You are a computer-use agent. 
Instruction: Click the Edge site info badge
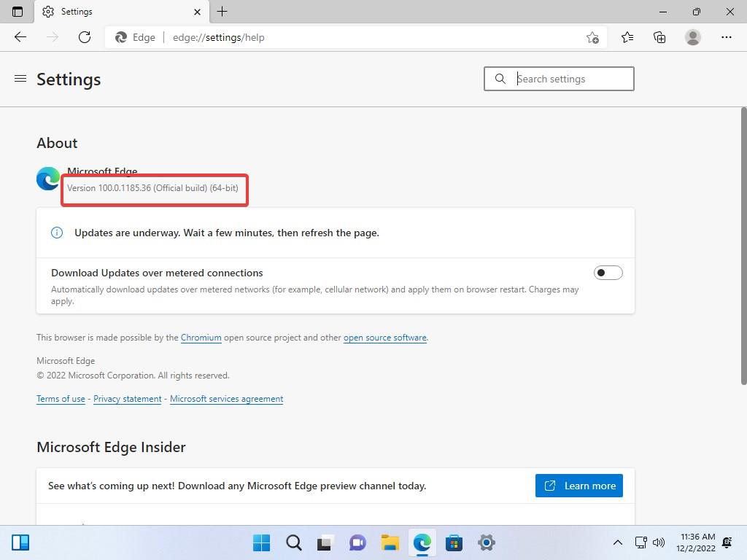[136, 37]
